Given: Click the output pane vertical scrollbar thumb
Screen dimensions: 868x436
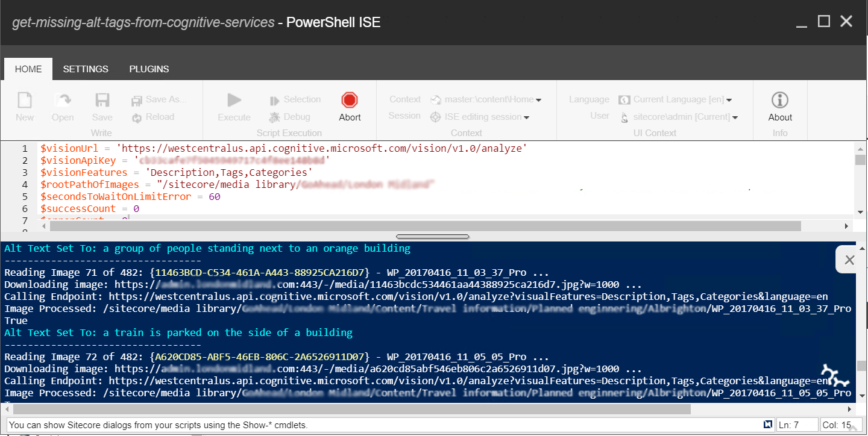Looking at the screenshot, I should (x=860, y=366).
